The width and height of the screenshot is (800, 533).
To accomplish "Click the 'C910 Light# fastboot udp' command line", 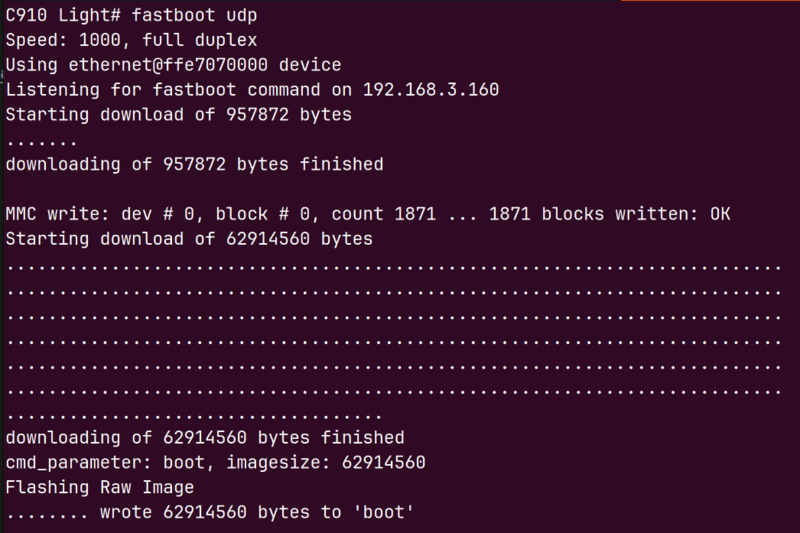I will (131, 15).
